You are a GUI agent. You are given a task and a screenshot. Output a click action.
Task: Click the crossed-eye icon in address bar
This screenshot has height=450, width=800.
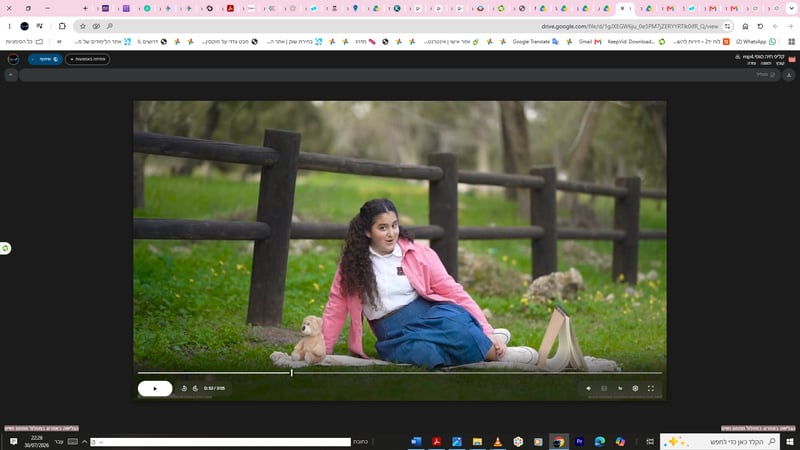coord(96,26)
